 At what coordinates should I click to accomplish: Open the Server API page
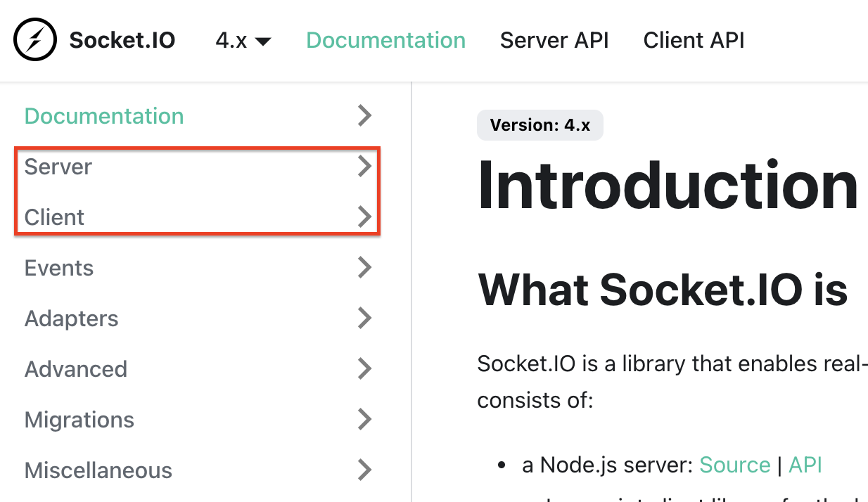pos(554,40)
